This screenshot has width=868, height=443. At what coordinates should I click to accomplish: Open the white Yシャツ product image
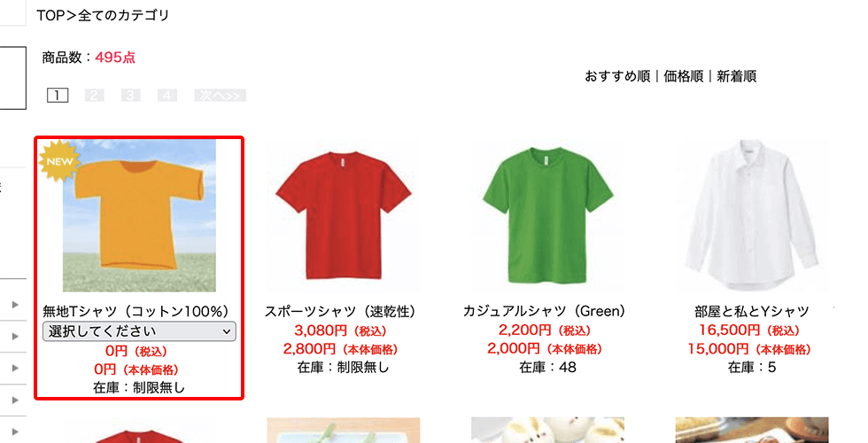tap(752, 215)
